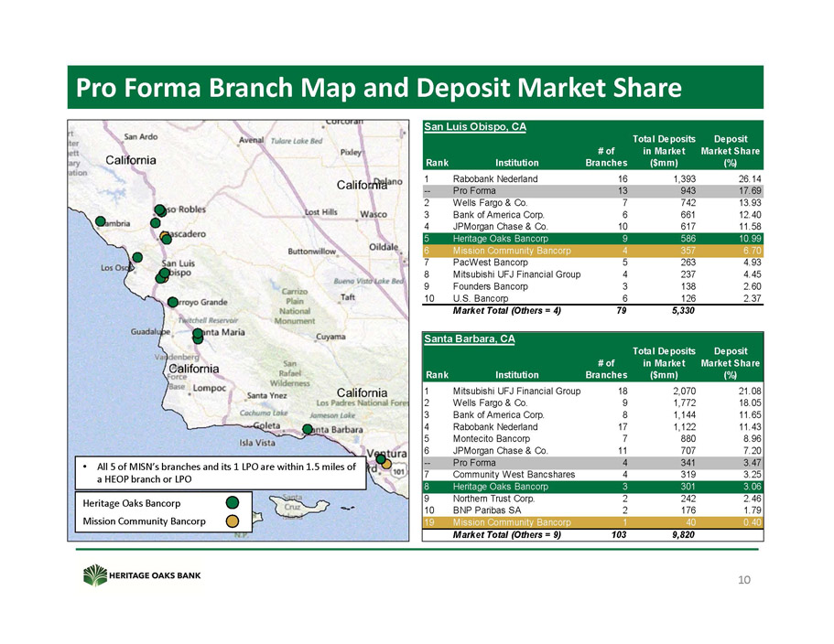Click 'Heritage Oaks Bancorp' row with 10.99 share
Image resolution: width=834 pixels, height=644 pixels.
point(592,239)
